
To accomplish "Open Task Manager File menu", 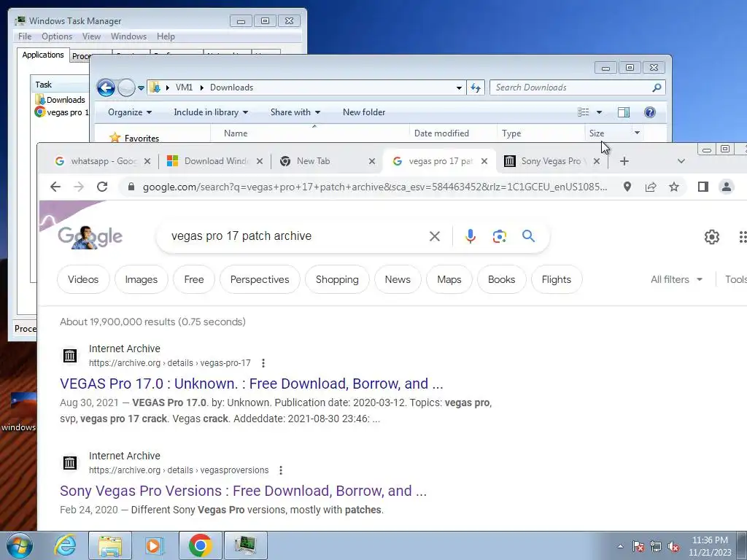I will [25, 36].
